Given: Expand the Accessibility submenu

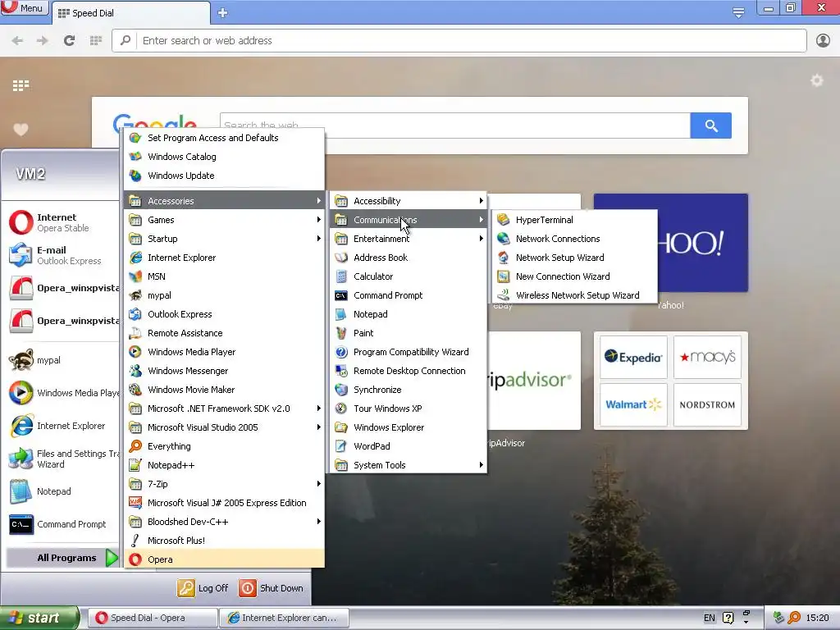Looking at the screenshot, I should click(x=409, y=201).
